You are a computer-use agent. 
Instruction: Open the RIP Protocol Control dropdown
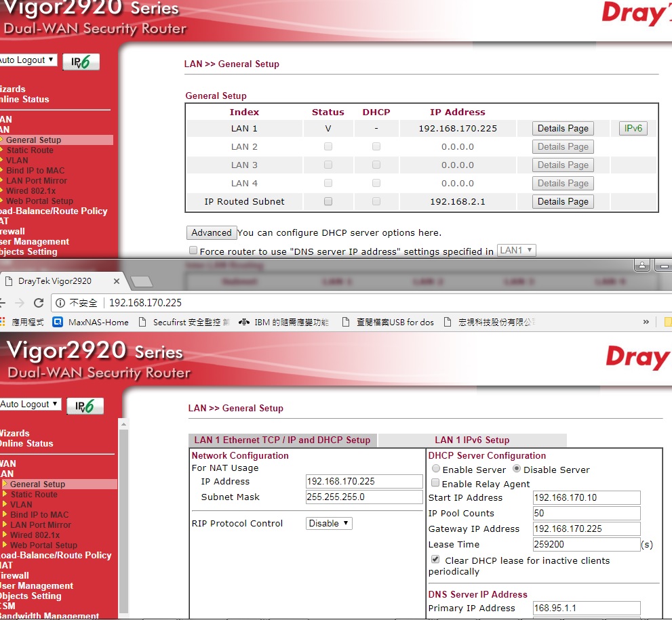point(329,523)
